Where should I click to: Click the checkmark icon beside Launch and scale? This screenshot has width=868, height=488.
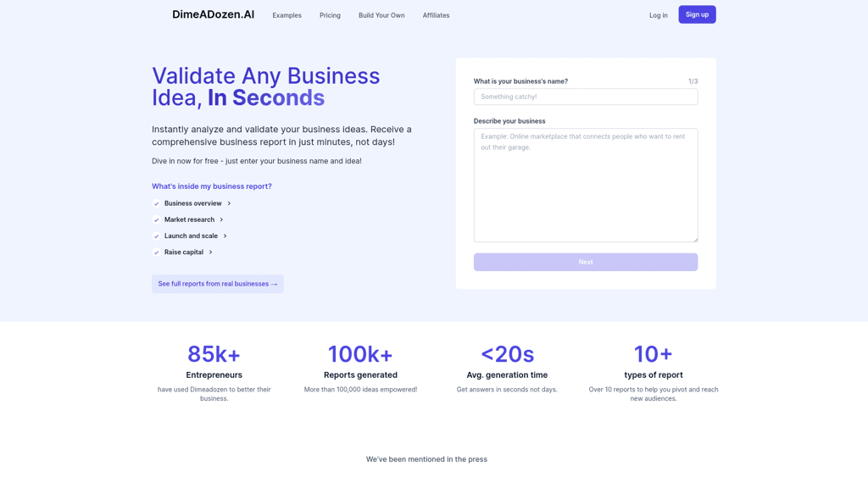point(156,236)
